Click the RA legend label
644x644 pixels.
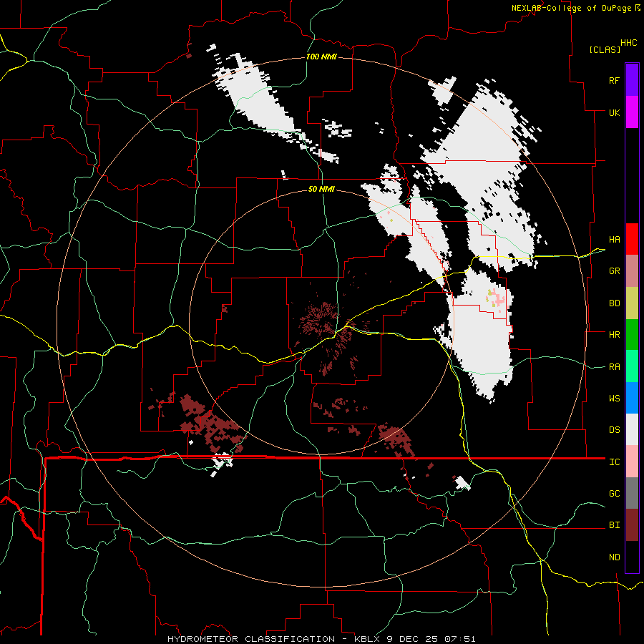click(614, 367)
